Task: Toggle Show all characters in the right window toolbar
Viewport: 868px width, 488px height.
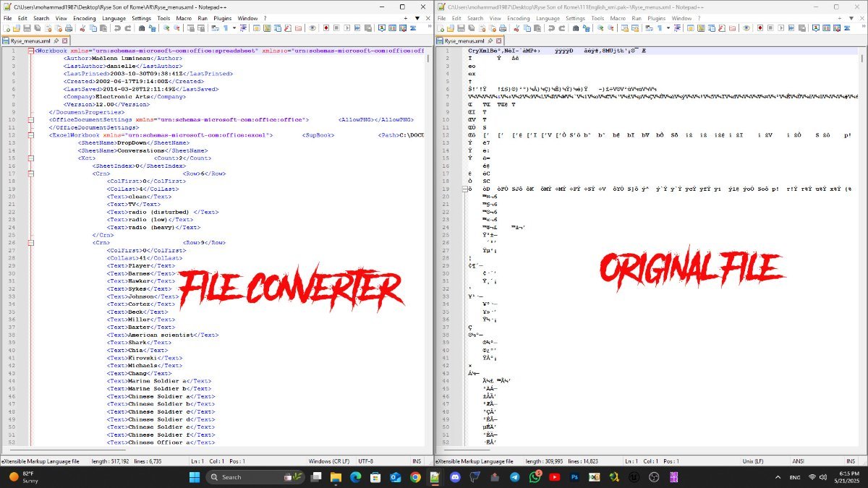Action: 660,28
